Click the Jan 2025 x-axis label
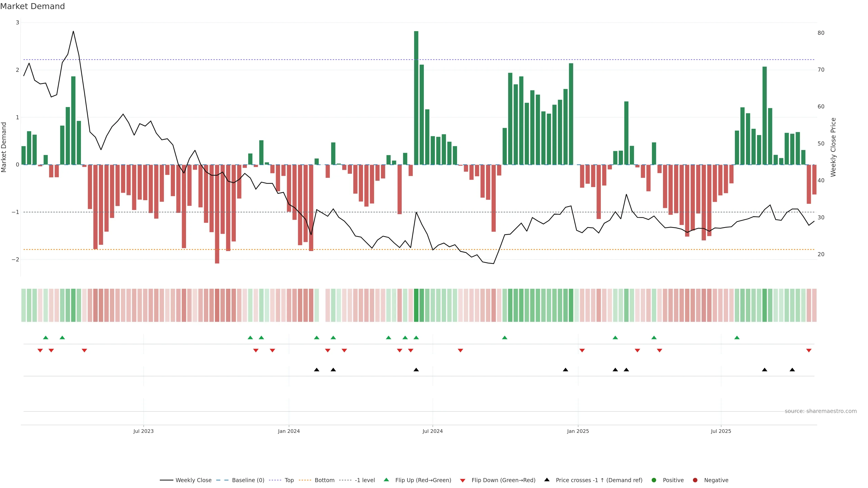This screenshot has height=488, width=868. pyautogui.click(x=578, y=431)
